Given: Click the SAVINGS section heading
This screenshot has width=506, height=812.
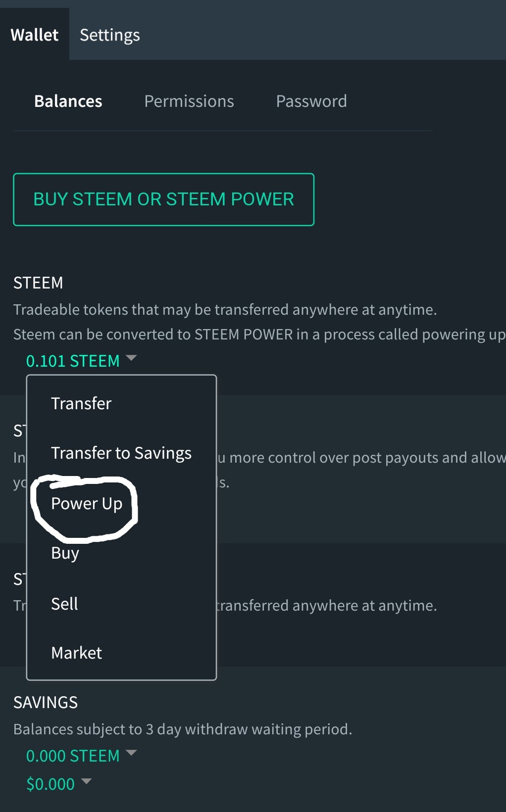Looking at the screenshot, I should coord(46,703).
